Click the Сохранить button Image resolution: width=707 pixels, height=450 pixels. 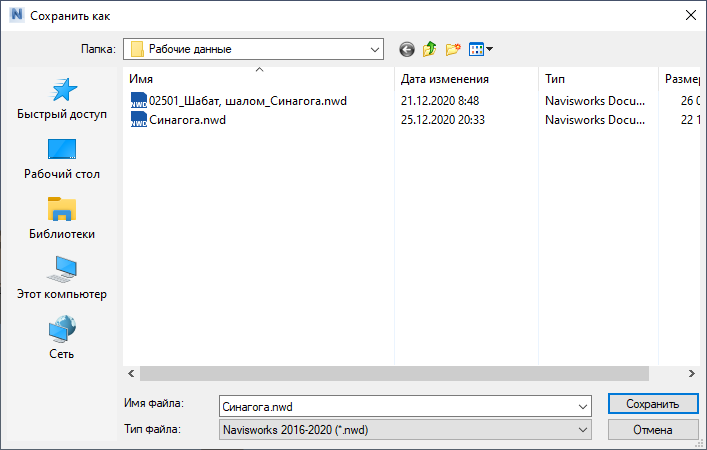[652, 404]
